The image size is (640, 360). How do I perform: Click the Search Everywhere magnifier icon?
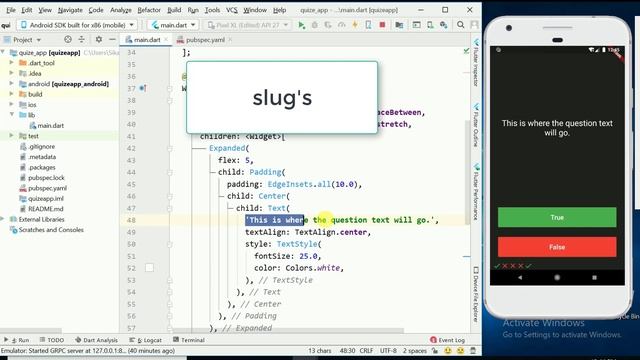tap(460, 25)
